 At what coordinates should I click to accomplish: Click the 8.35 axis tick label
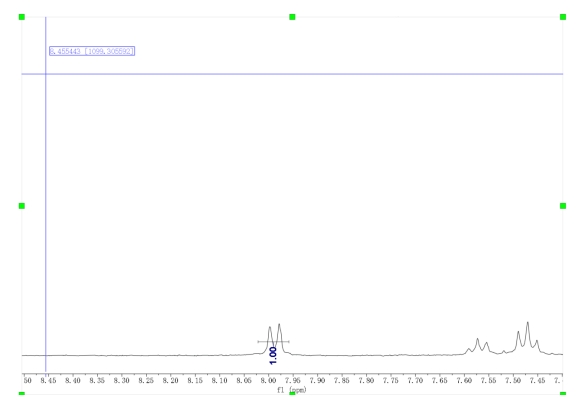coord(97,380)
